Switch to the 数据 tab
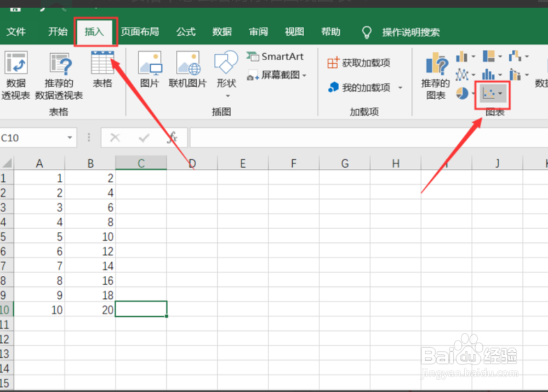Image resolution: width=548 pixels, height=392 pixels. click(x=222, y=32)
